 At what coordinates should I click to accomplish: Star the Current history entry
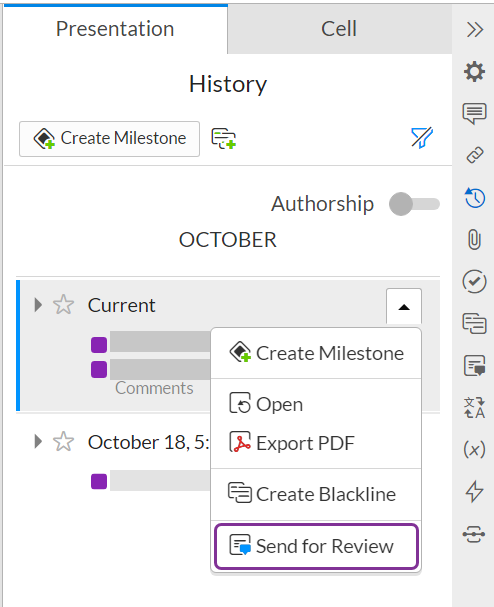point(63,305)
